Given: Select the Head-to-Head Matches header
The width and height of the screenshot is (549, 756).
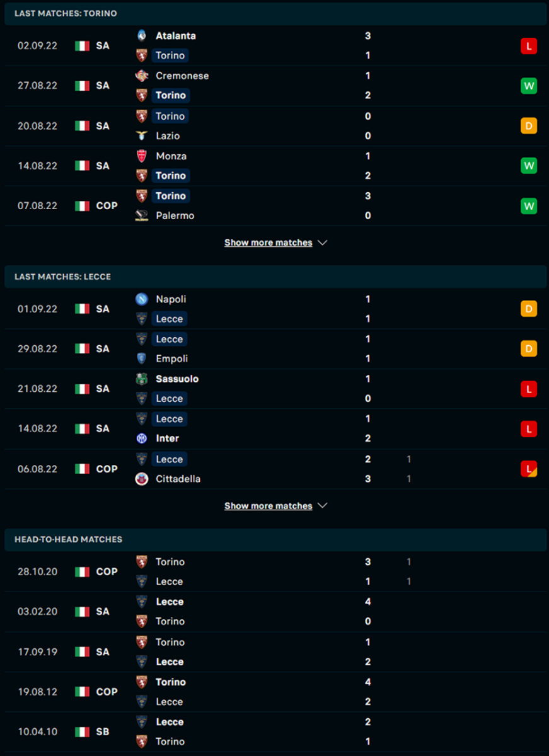Looking at the screenshot, I should (x=68, y=540).
